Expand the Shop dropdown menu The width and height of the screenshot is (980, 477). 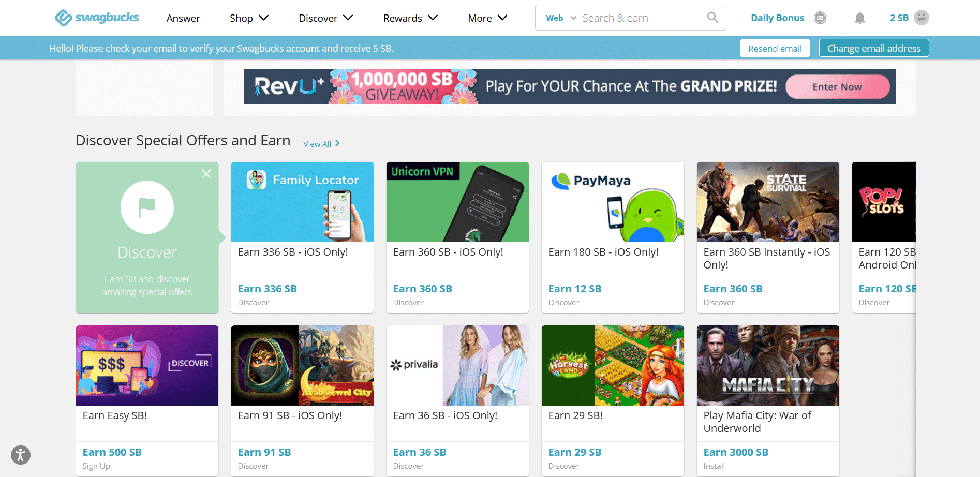pyautogui.click(x=249, y=18)
